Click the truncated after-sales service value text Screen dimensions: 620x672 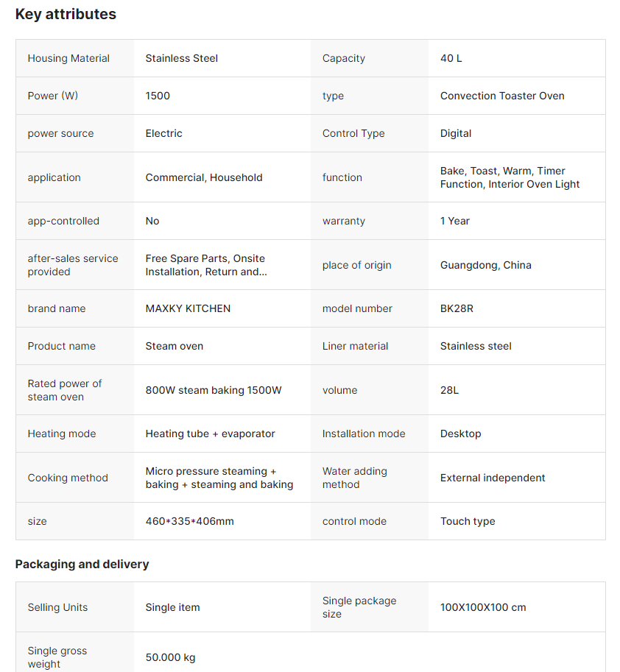coord(205,265)
